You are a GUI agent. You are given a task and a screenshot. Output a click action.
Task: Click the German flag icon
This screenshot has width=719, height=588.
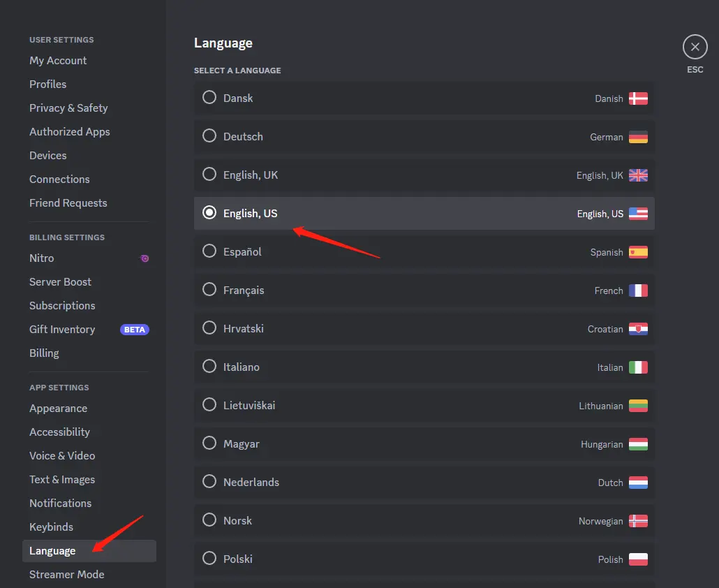[638, 137]
